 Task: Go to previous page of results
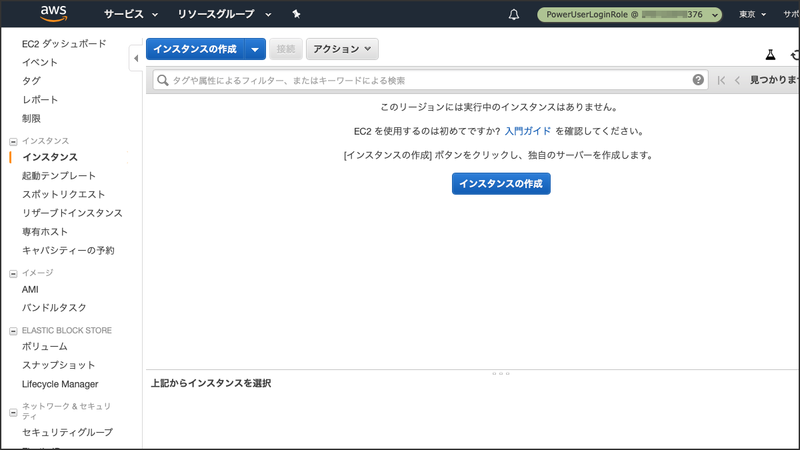(737, 80)
